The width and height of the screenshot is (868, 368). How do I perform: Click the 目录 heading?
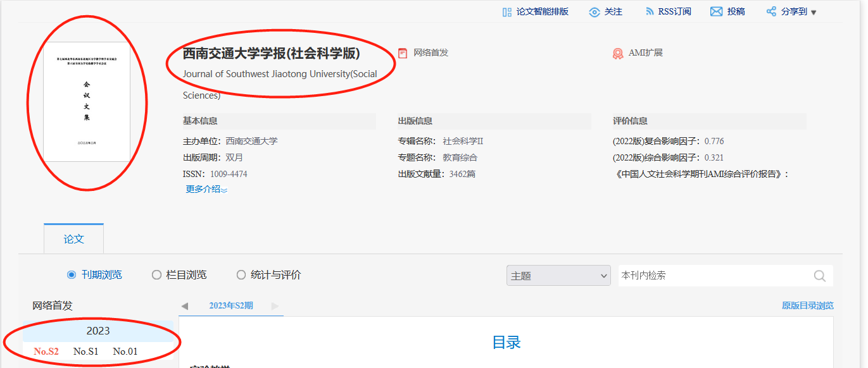(x=506, y=343)
